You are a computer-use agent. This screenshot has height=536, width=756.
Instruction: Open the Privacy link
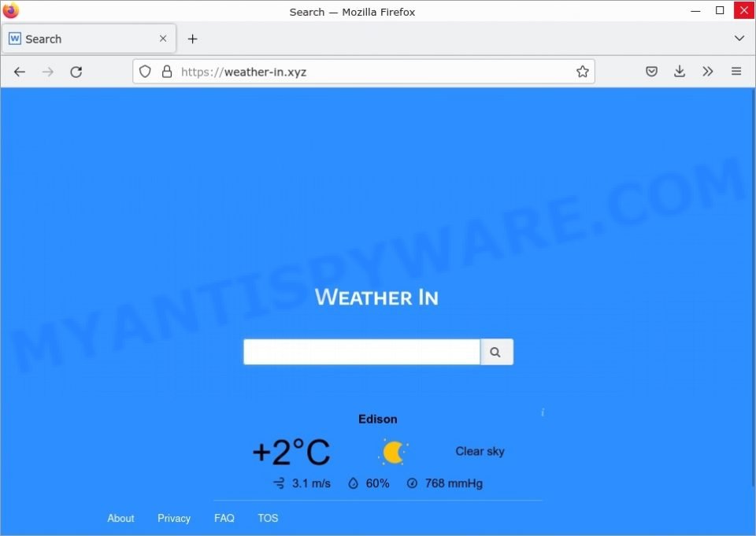pyautogui.click(x=174, y=518)
